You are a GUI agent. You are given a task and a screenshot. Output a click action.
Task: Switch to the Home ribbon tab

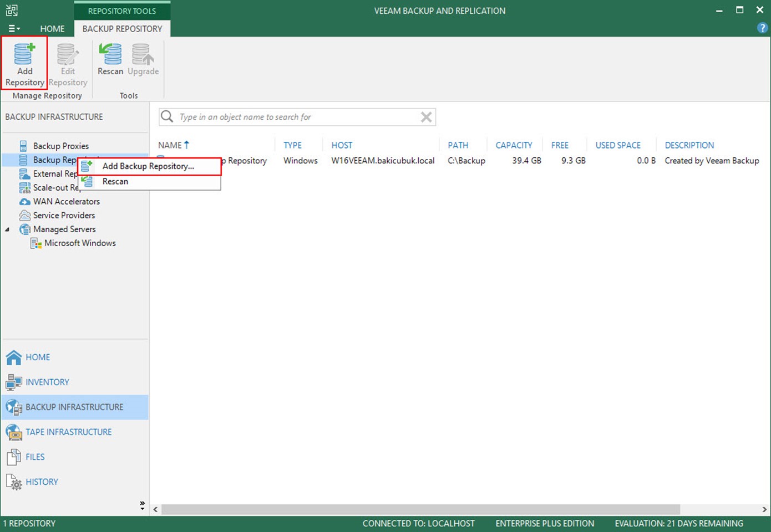[52, 28]
